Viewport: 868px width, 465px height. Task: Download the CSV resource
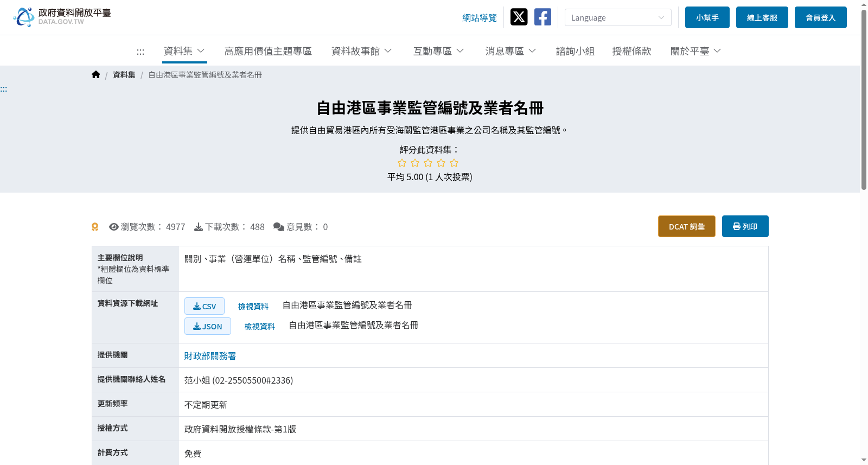[205, 306]
